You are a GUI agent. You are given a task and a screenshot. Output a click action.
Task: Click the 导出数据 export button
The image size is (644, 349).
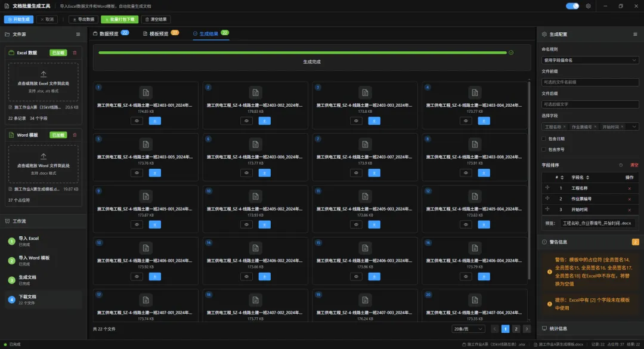click(83, 19)
